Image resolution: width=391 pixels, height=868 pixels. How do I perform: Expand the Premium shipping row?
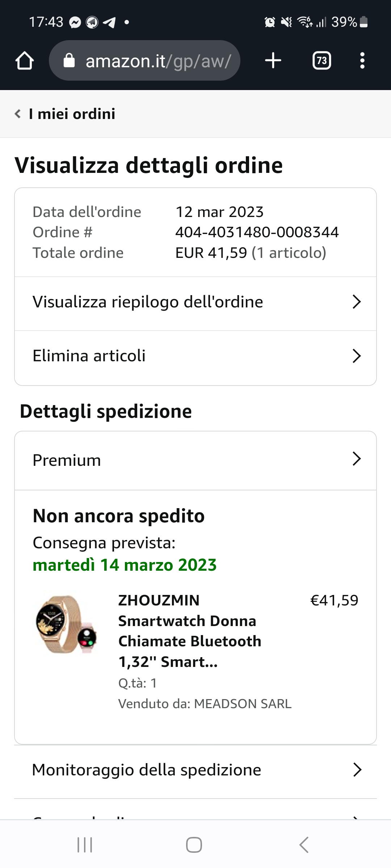pos(195,460)
